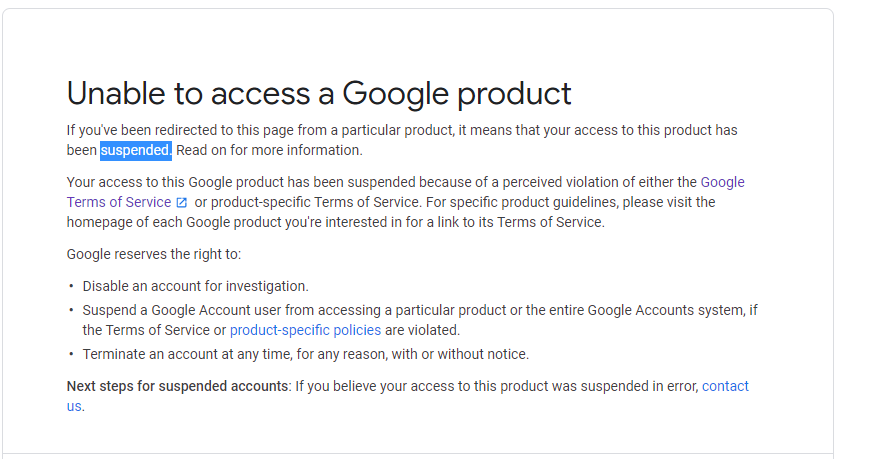Click "contact" link after "suspended in error"
Screen dimensions: 874x459
(x=725, y=386)
